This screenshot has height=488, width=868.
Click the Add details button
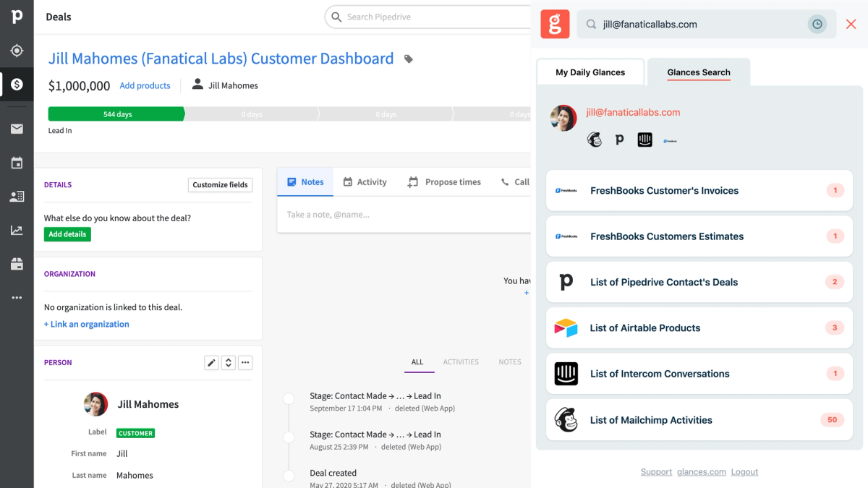click(67, 234)
